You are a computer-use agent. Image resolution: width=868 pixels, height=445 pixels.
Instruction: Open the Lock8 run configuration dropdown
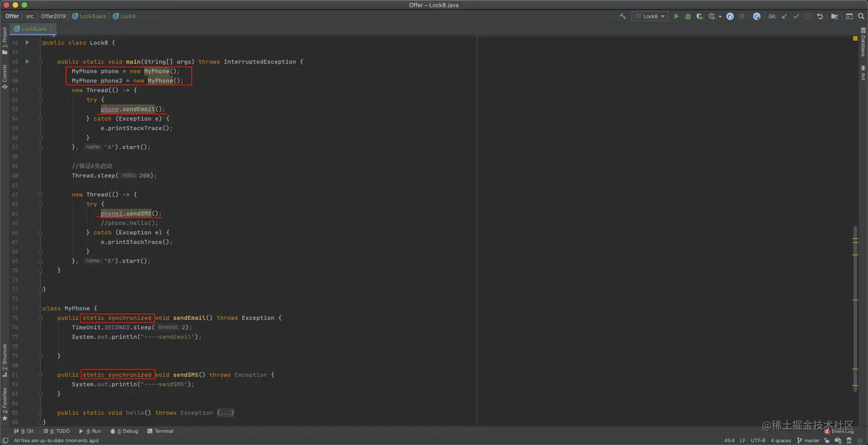coord(650,17)
